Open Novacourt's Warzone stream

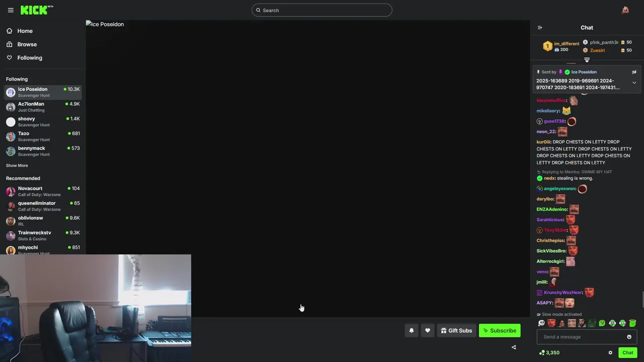coord(43,191)
